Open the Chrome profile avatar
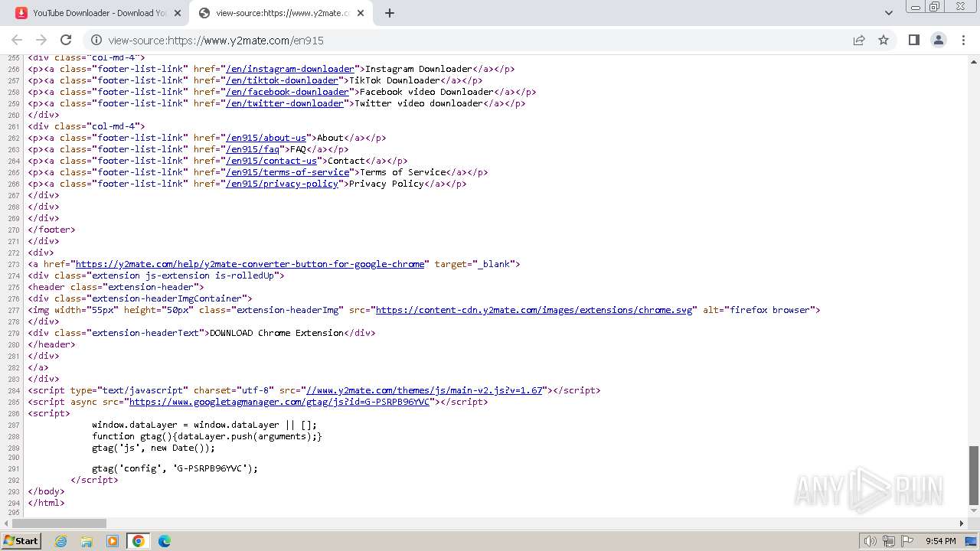The image size is (980, 551). coord(938,40)
